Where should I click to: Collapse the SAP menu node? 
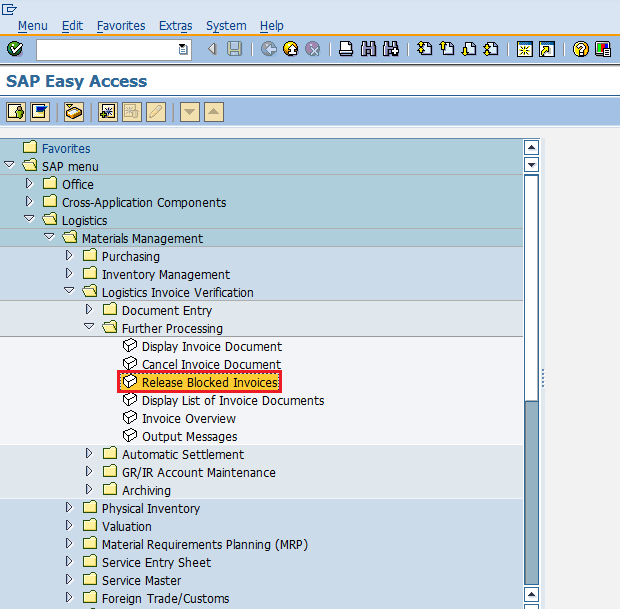click(9, 164)
